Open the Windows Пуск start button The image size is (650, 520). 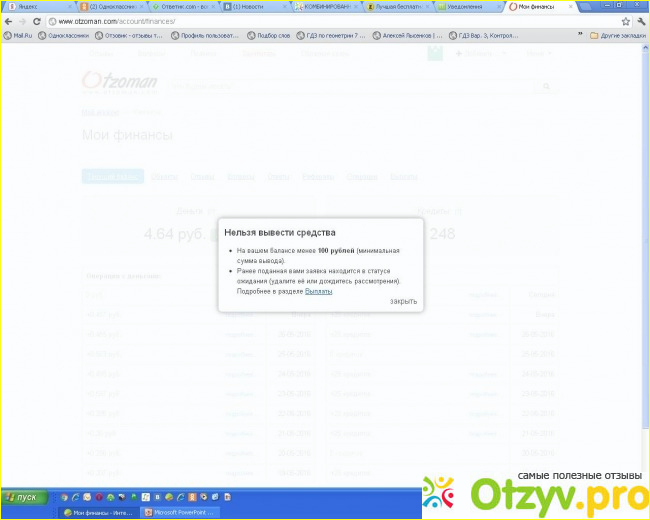[25, 497]
